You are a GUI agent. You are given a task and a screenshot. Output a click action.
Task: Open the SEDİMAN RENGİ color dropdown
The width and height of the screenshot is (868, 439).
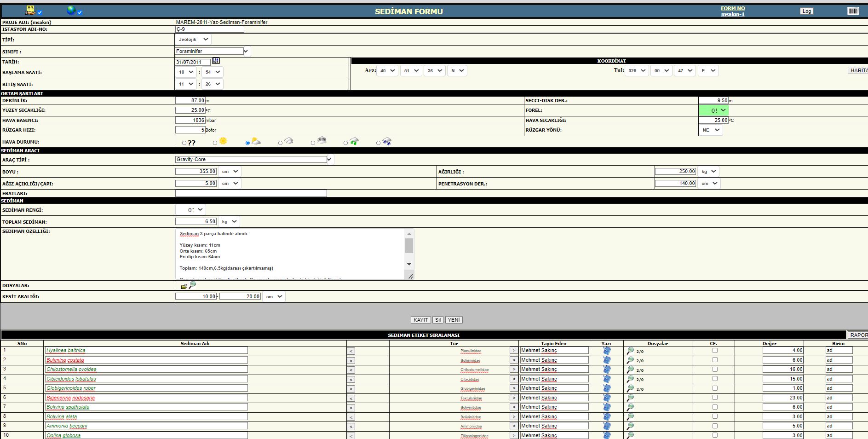[x=190, y=210]
